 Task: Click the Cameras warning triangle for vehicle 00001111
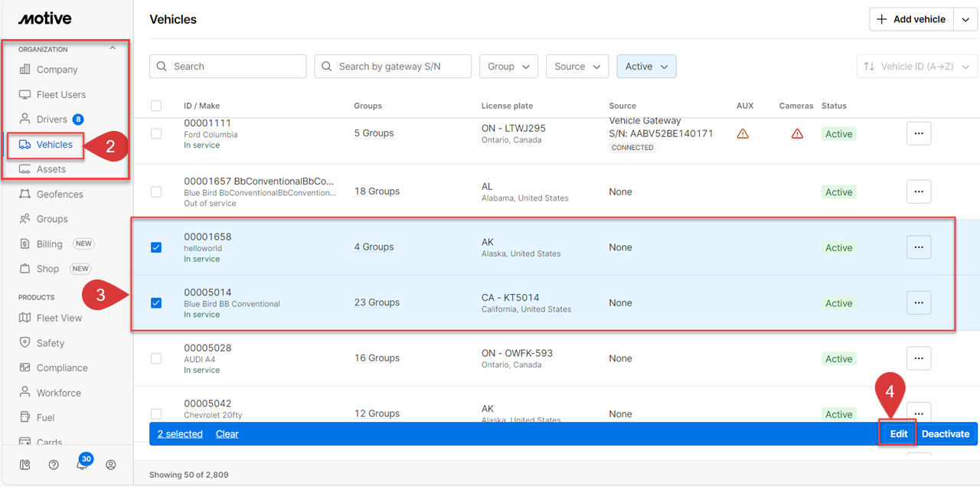point(797,134)
